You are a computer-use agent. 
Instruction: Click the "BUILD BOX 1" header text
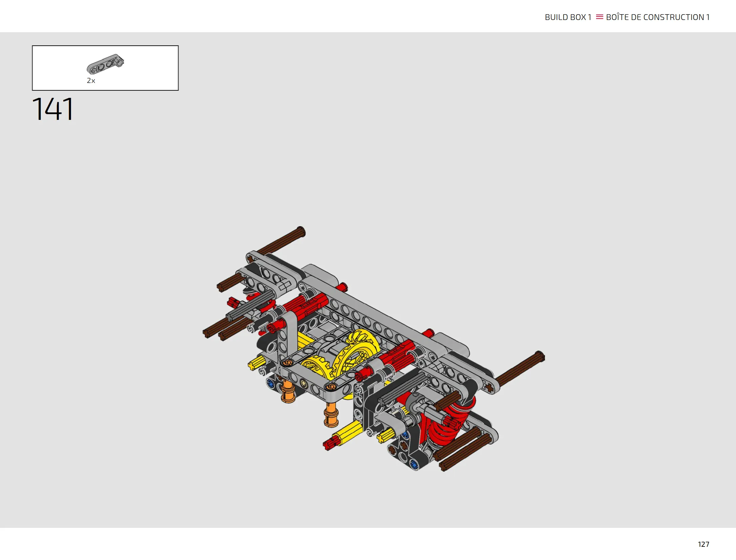568,17
